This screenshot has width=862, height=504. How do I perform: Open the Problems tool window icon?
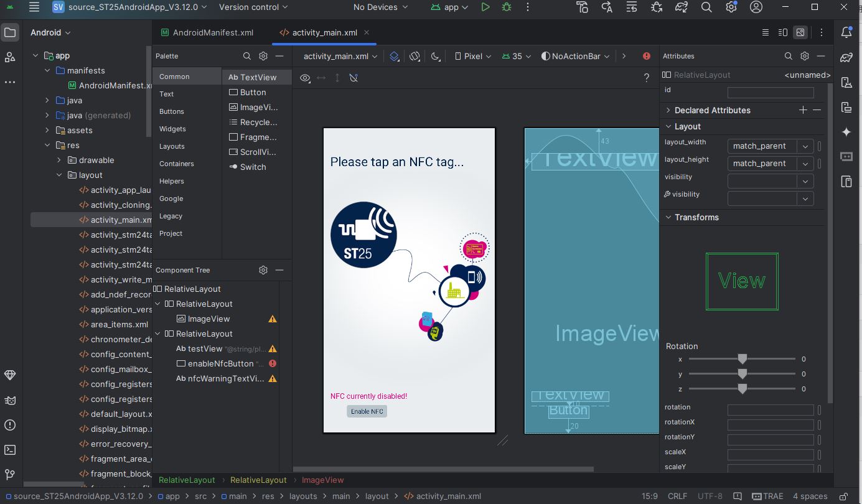coord(10,425)
